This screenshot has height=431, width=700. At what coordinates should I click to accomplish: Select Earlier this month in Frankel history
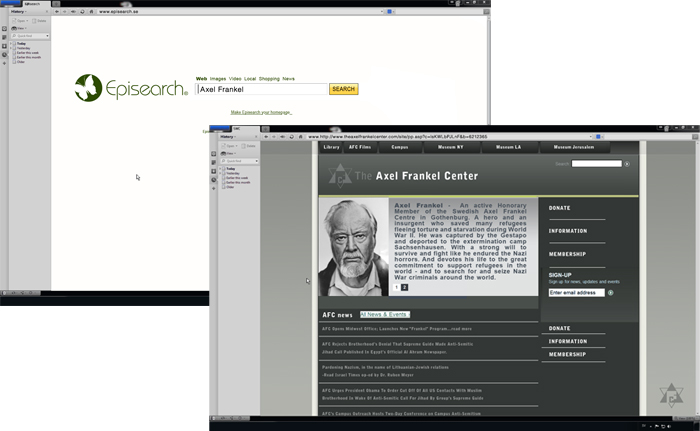[238, 182]
